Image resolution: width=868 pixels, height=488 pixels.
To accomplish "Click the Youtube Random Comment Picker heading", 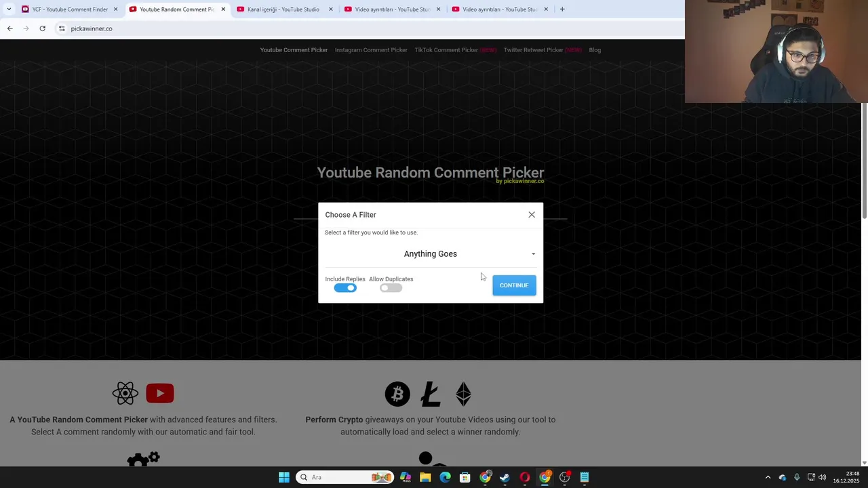I will click(x=431, y=173).
